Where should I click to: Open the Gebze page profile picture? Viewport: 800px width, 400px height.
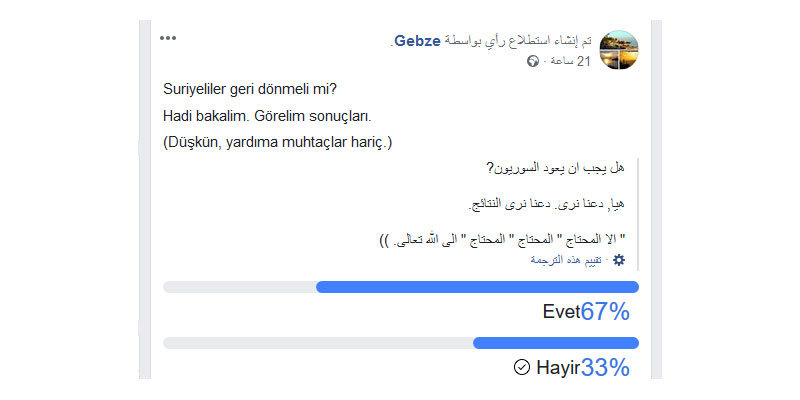(619, 50)
